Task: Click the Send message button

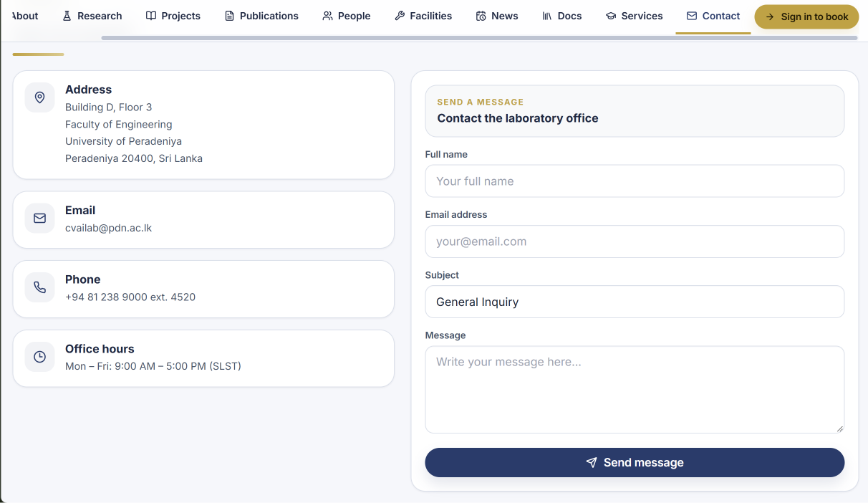Action: [x=635, y=463]
